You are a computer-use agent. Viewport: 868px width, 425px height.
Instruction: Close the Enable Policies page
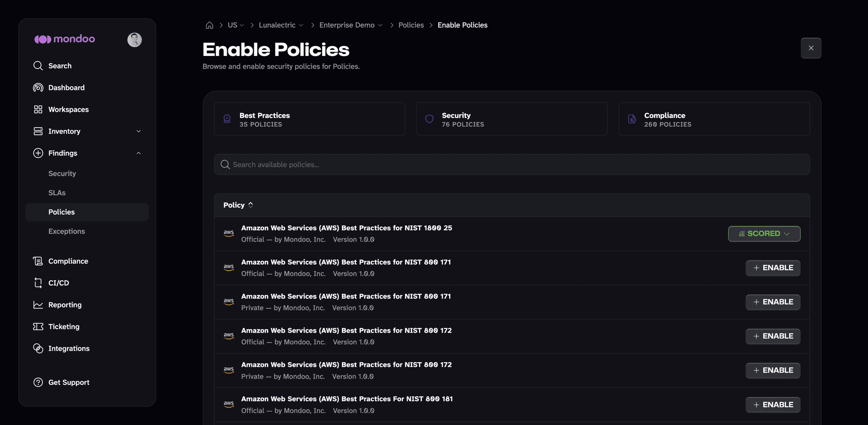[811, 48]
